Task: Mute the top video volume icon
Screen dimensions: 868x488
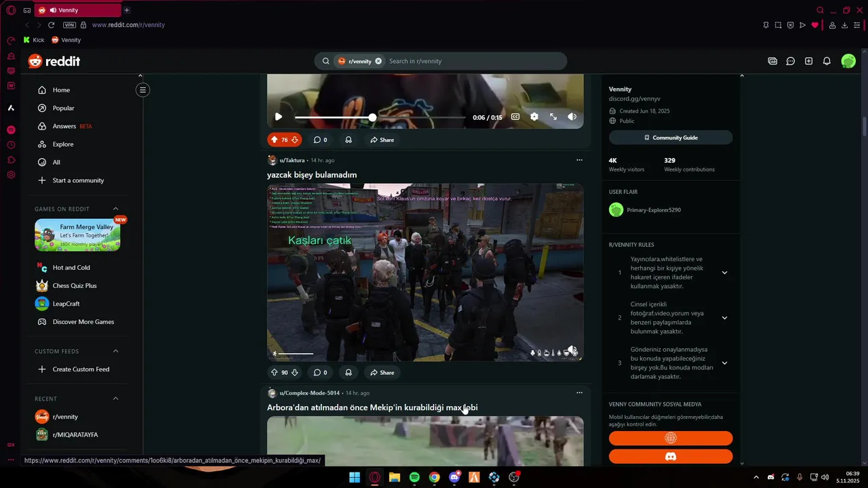Action: tap(572, 117)
